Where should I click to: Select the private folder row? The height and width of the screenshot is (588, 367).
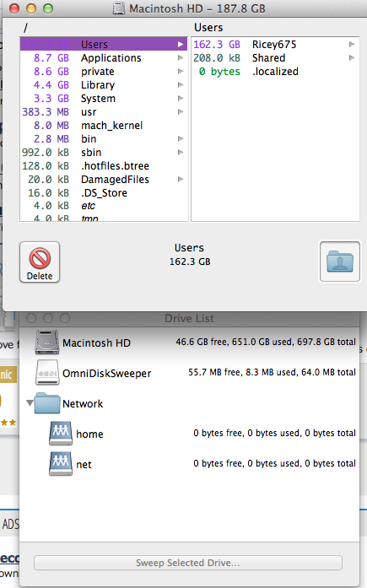(104, 71)
